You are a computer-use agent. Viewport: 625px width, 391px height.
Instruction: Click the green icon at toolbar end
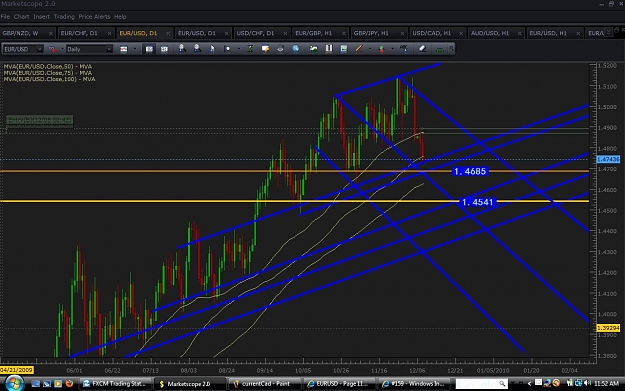point(440,49)
